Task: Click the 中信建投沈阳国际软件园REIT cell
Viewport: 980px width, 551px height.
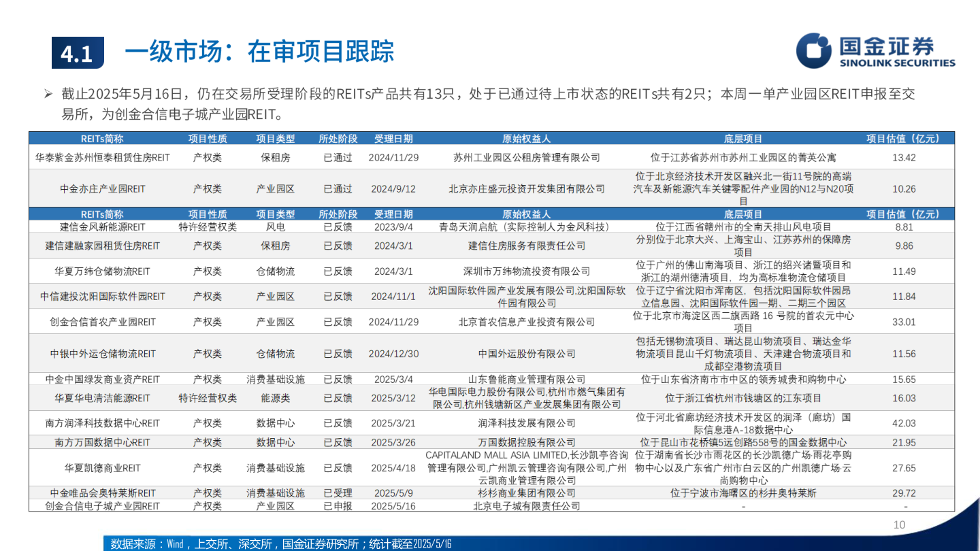Action: click(103, 297)
